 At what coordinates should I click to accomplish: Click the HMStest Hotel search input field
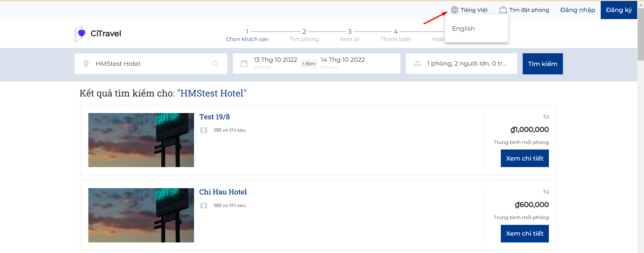click(x=151, y=64)
